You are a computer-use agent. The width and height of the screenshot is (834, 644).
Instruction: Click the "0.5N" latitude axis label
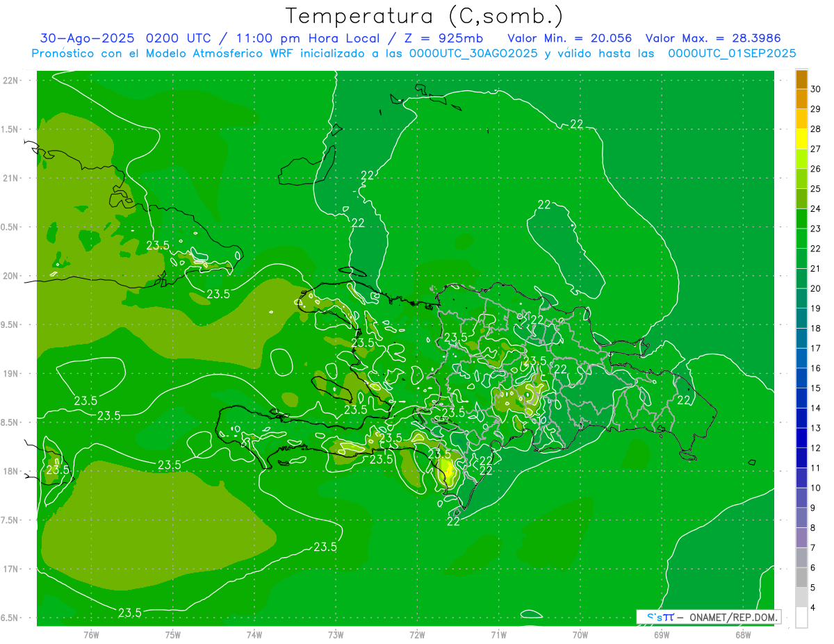tap(10, 227)
